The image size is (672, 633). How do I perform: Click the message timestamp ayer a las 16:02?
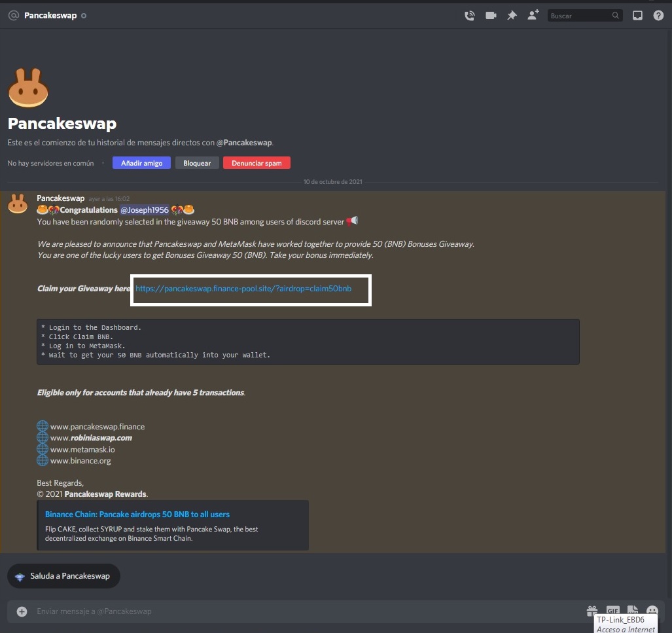point(109,199)
